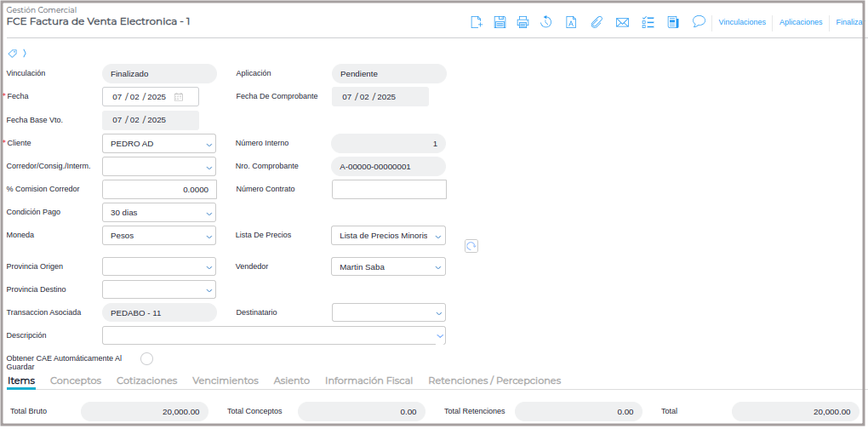The image size is (868, 429).
Task: Click the new document icon
Action: coord(477,22)
